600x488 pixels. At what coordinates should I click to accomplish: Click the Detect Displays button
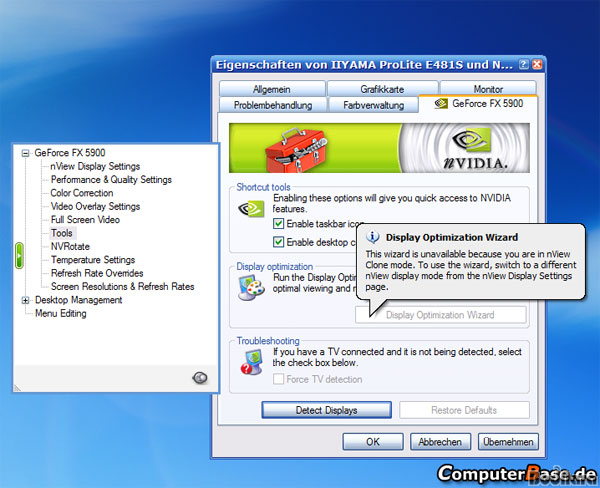click(326, 410)
